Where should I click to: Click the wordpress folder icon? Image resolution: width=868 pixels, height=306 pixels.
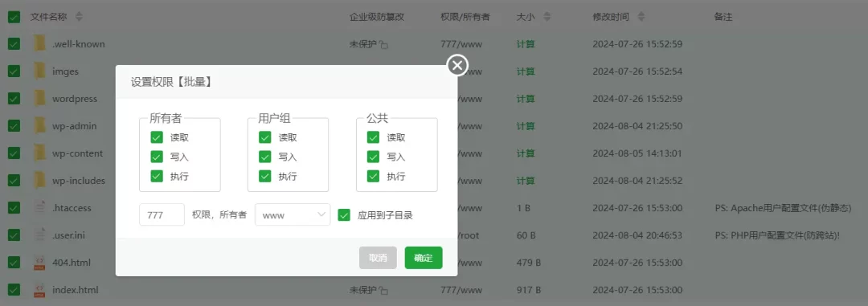click(39, 99)
